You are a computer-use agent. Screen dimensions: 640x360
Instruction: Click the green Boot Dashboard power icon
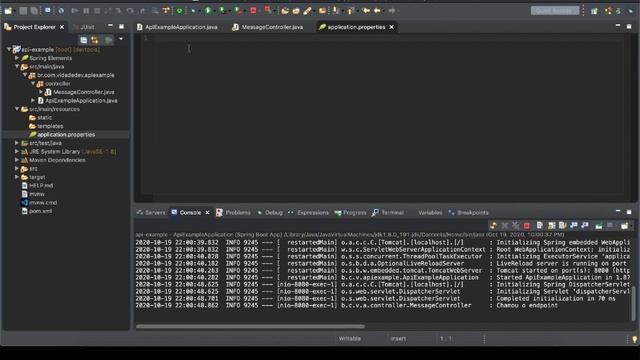click(180, 11)
